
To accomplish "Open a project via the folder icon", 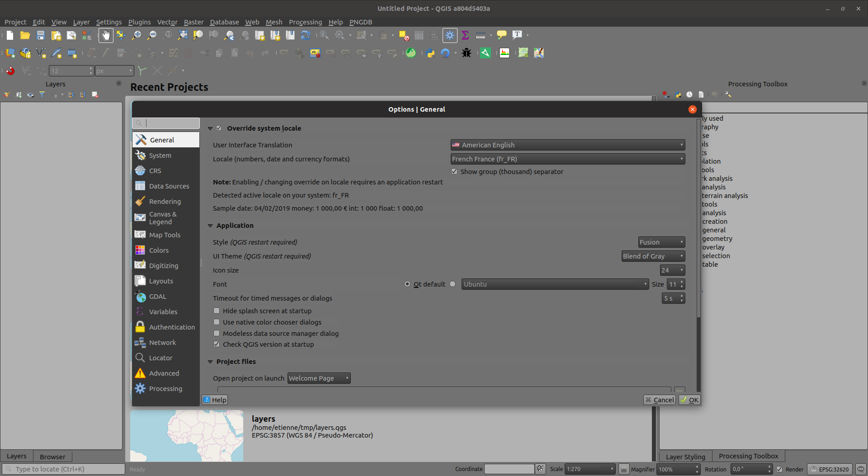I will (25, 35).
